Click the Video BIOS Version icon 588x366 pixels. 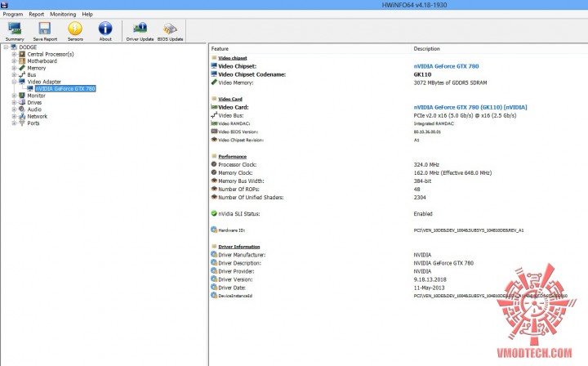[x=214, y=132]
